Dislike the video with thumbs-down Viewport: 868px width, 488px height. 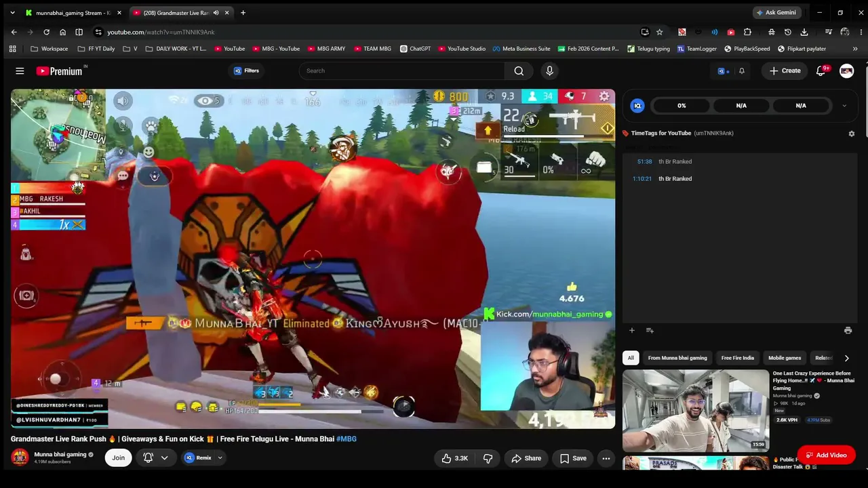click(x=488, y=458)
